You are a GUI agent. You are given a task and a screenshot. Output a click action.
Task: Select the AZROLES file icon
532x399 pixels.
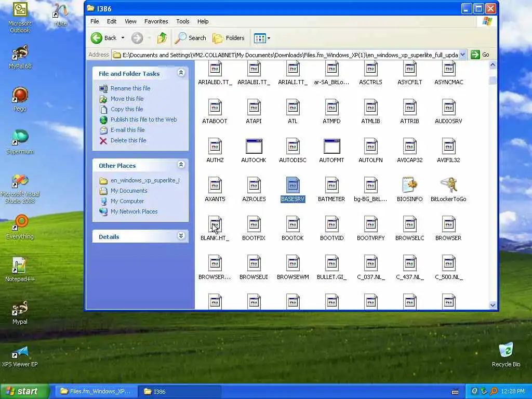(x=254, y=189)
